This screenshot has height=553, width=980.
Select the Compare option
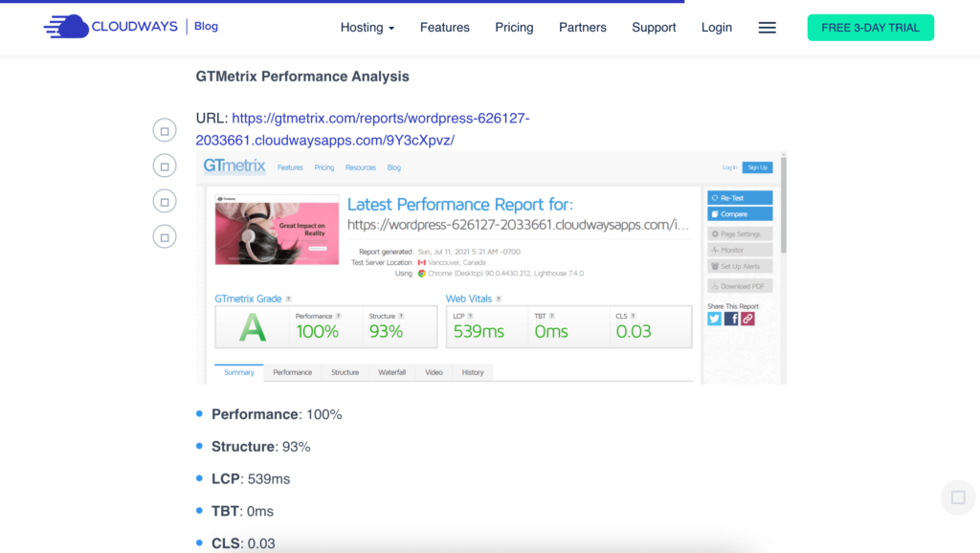tap(739, 213)
